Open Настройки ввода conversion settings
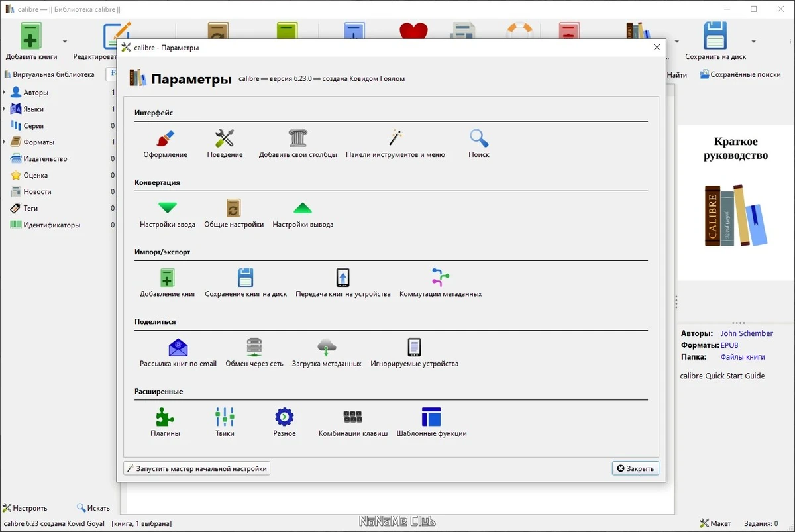795x532 pixels. tap(168, 213)
